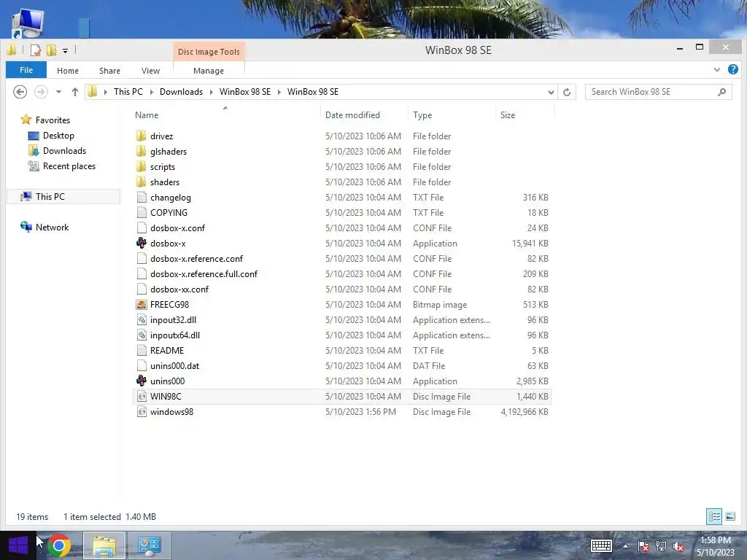Click Disc Image Tools contextual tab
This screenshot has height=560, width=747.
(209, 52)
